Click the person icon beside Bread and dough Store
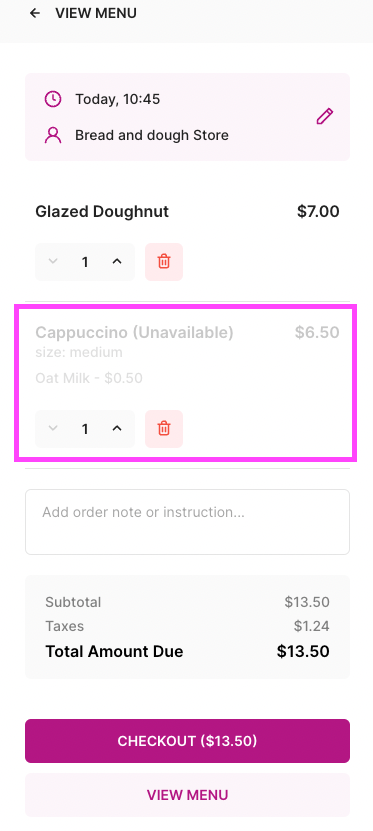 (x=52, y=135)
